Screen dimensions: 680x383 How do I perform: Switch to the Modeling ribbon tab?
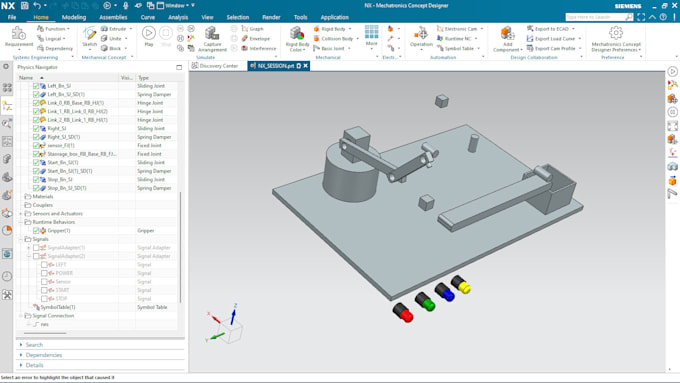click(x=74, y=17)
